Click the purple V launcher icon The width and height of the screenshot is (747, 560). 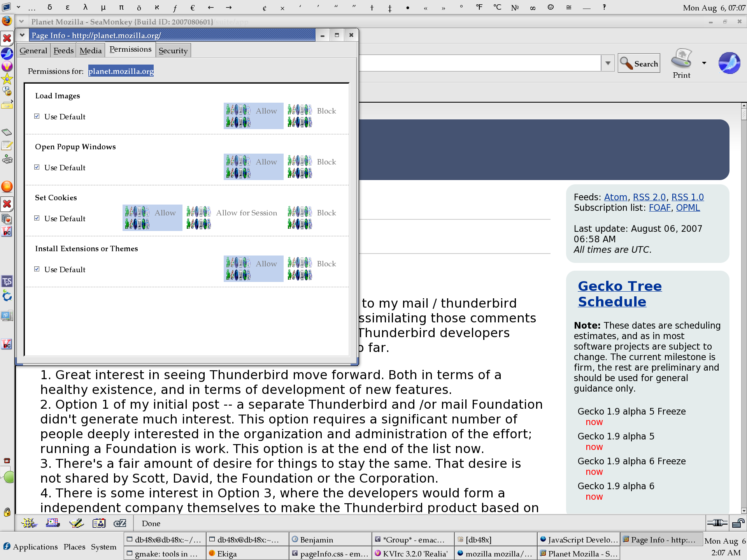[7, 66]
